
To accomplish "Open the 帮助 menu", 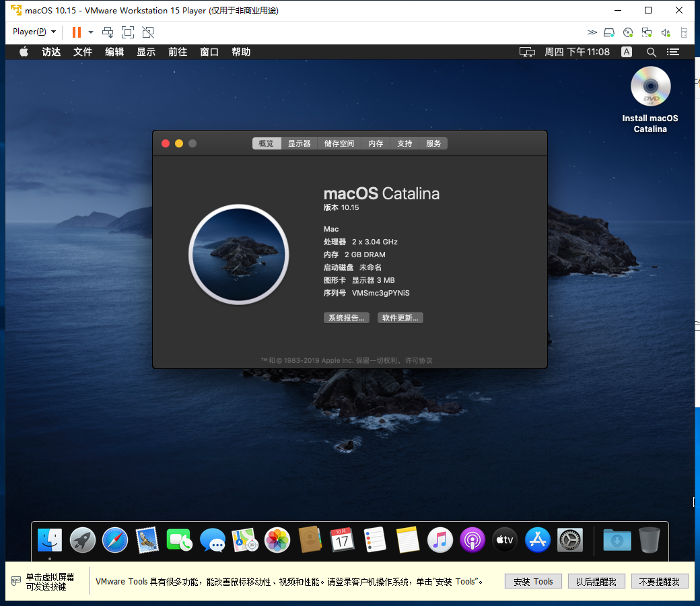I will [241, 52].
